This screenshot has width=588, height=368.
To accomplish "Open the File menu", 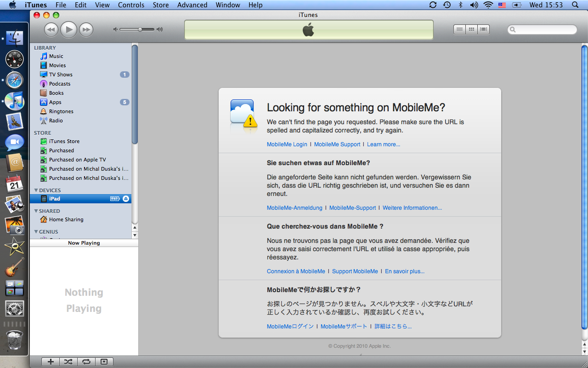I will 61,5.
